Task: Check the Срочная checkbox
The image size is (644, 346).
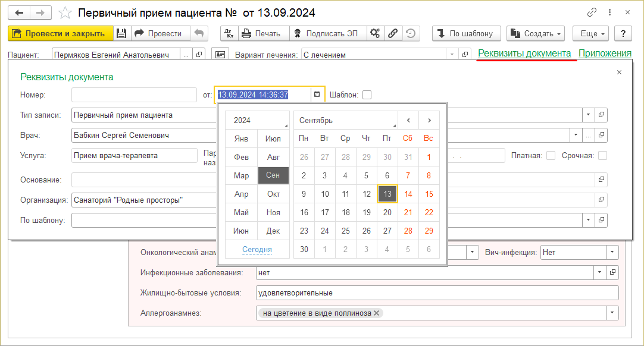Action: click(602, 155)
